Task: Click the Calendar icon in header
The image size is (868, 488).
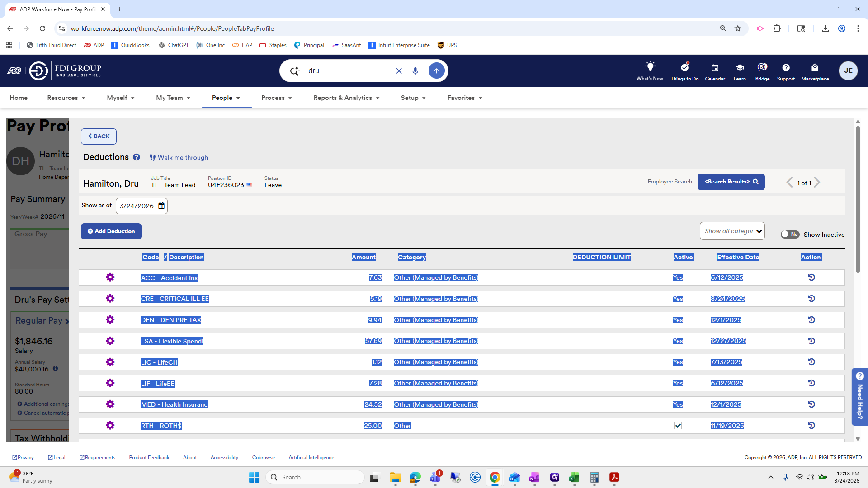Action: click(x=715, y=71)
